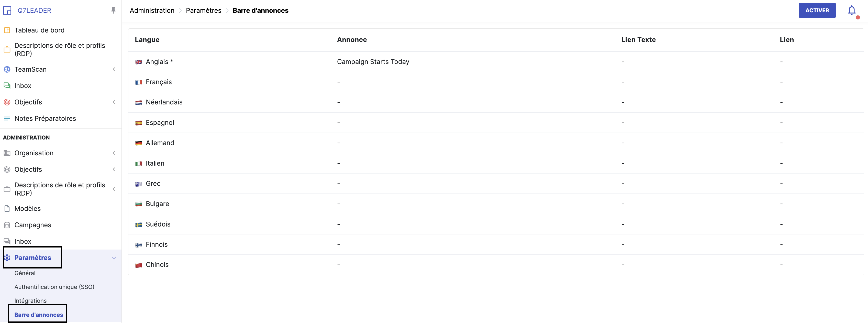Expand top Objectifs submenu chevron

[114, 102]
